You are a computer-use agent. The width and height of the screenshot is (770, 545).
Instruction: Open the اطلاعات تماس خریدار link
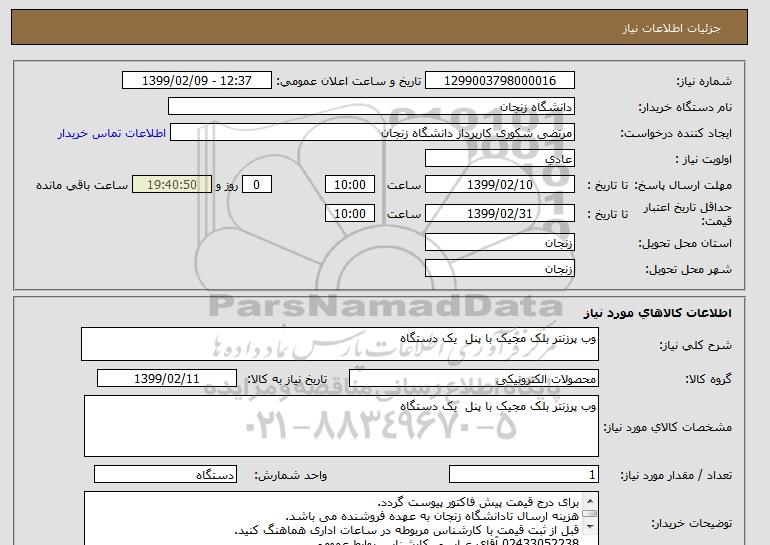tap(111, 133)
